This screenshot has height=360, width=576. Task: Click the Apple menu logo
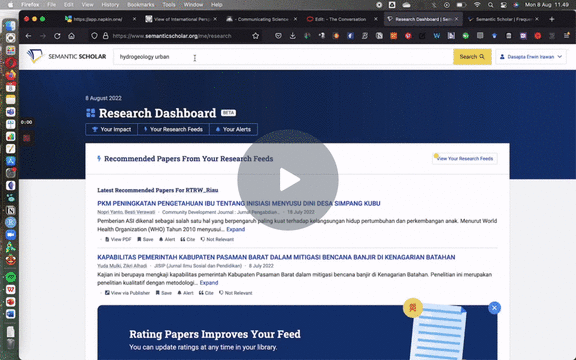coord(10,5)
